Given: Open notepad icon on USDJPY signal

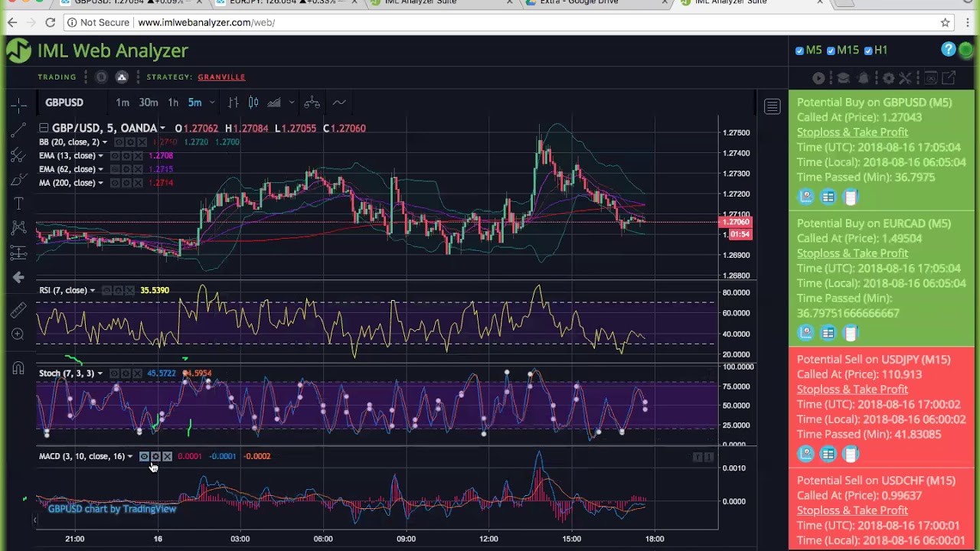Looking at the screenshot, I should [x=851, y=454].
